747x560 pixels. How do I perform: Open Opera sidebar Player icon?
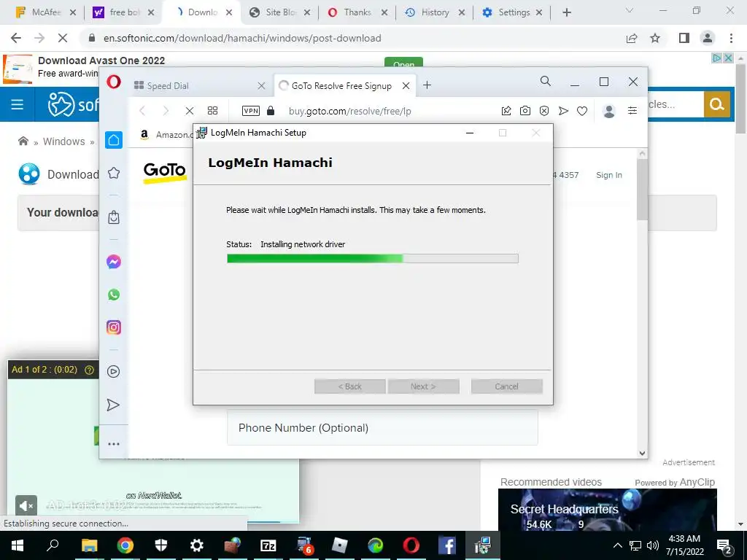113,371
